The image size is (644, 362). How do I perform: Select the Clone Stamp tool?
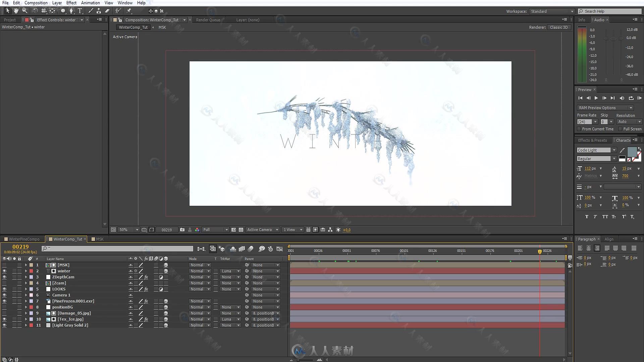tap(99, 11)
